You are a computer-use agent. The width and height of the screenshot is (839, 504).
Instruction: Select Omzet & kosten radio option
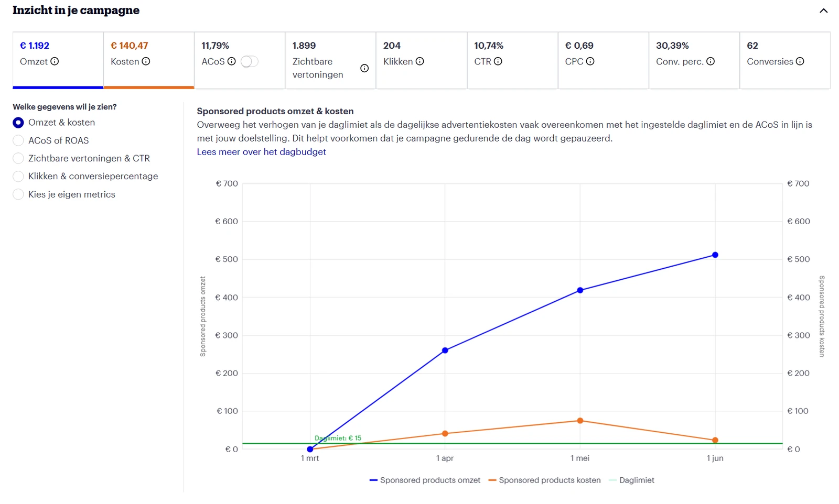(18, 123)
